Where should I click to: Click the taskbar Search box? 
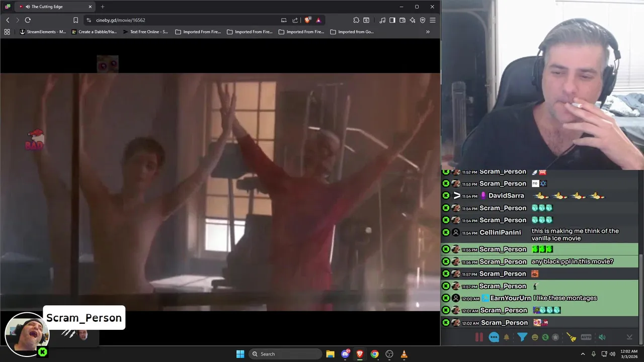(286, 354)
